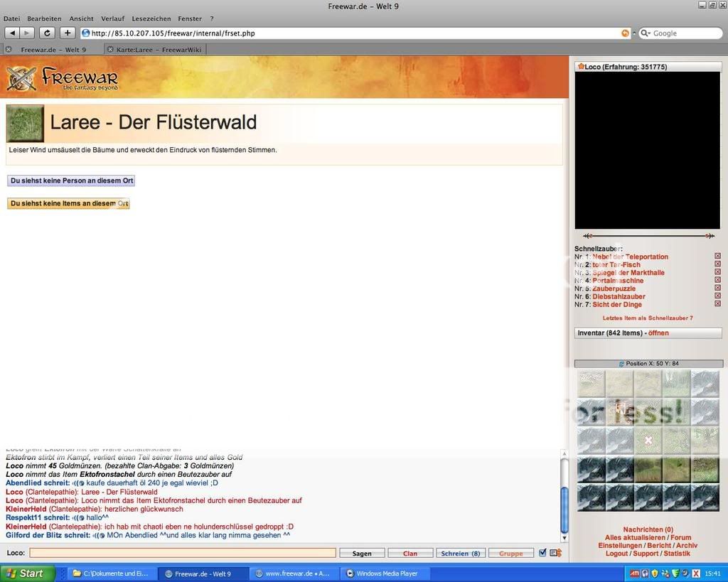
Task: Click the map tile marked with white X
Action: click(x=648, y=441)
